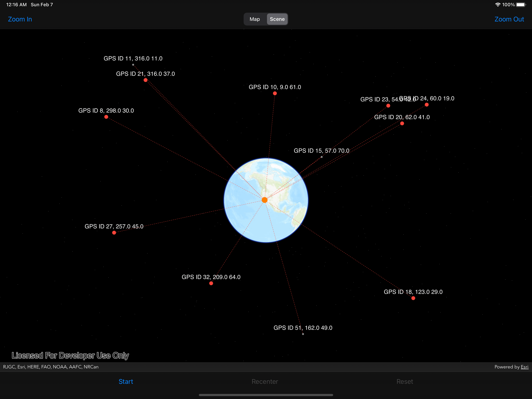This screenshot has height=399, width=532.
Task: Zoom In on the scene
Action: (x=20, y=19)
